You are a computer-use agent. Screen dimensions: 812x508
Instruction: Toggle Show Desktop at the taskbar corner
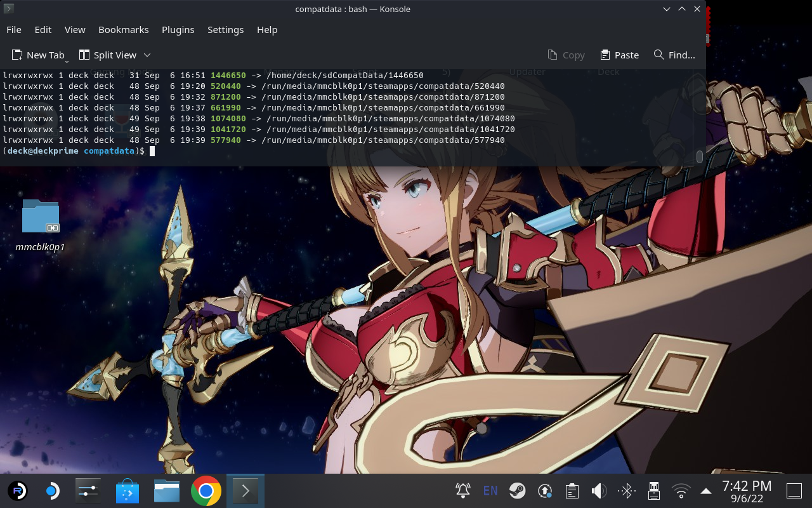coord(794,490)
